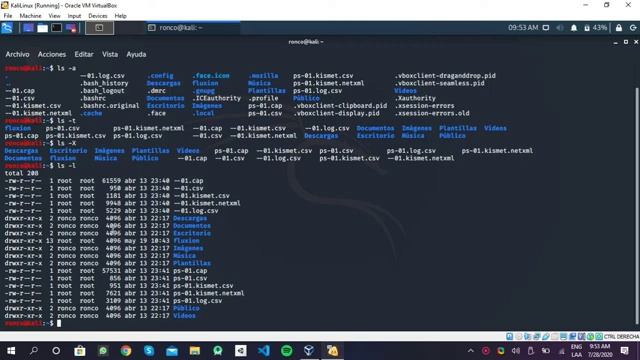Open the display indicator icon in Kali panel

click(546, 28)
